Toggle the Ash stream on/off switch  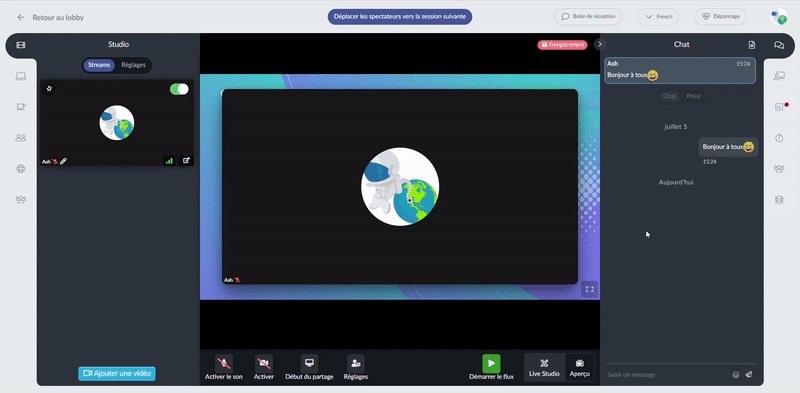[x=179, y=89]
